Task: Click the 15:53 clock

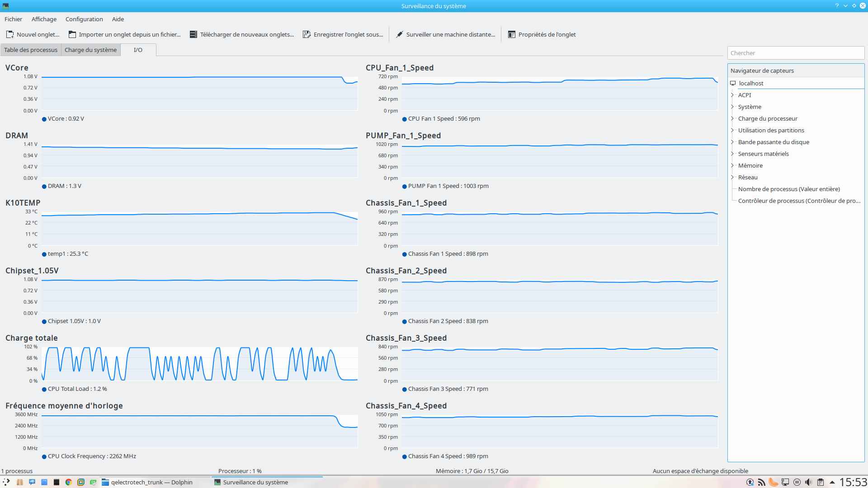Action: (853, 482)
